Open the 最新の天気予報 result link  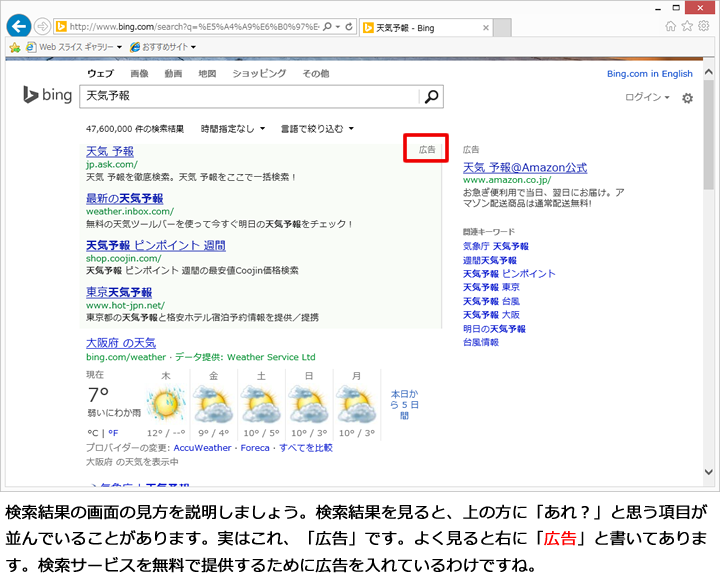tap(124, 198)
